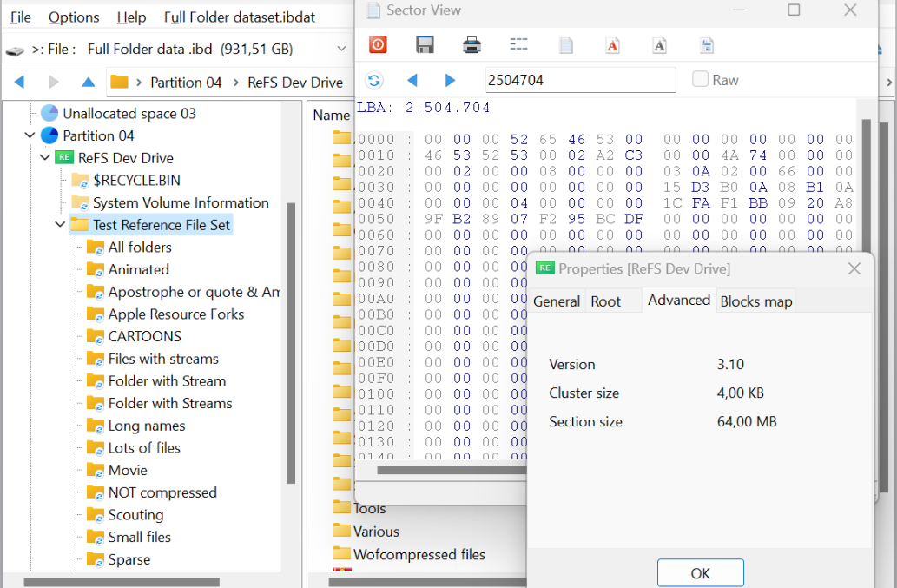
Task: Click the Movie folder icon in tree
Action: coord(95,470)
